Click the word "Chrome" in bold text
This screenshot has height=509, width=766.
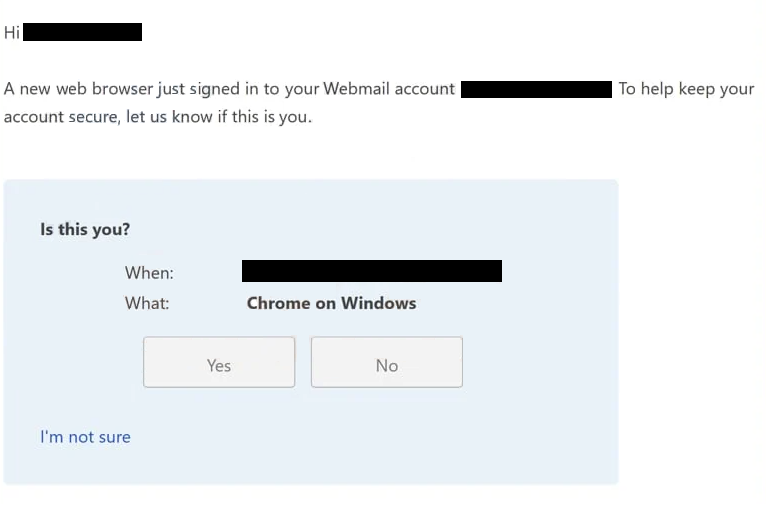coord(278,303)
